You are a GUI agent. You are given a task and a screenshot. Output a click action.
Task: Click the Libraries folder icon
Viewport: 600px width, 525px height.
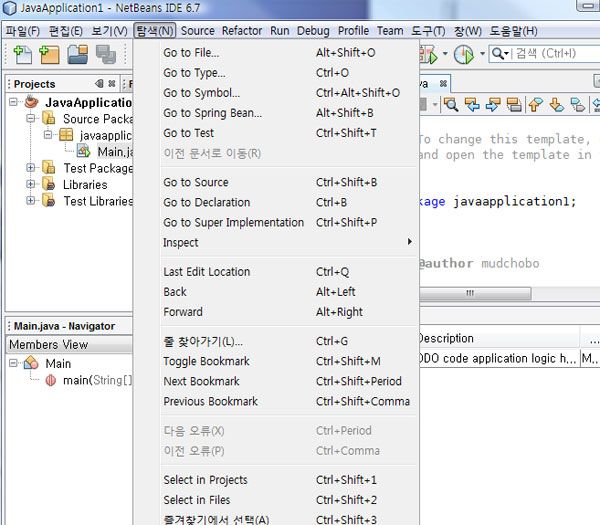[x=49, y=184]
